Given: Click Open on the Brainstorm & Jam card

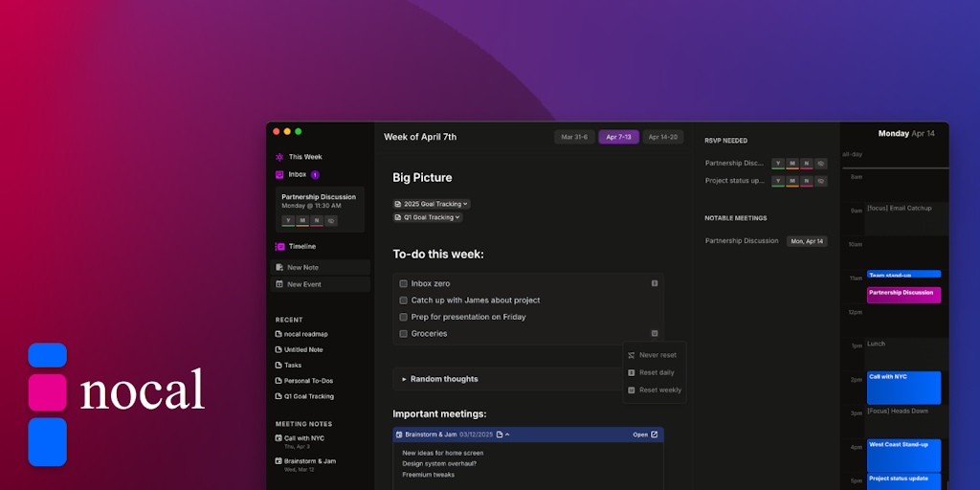Looking at the screenshot, I should click(x=645, y=434).
